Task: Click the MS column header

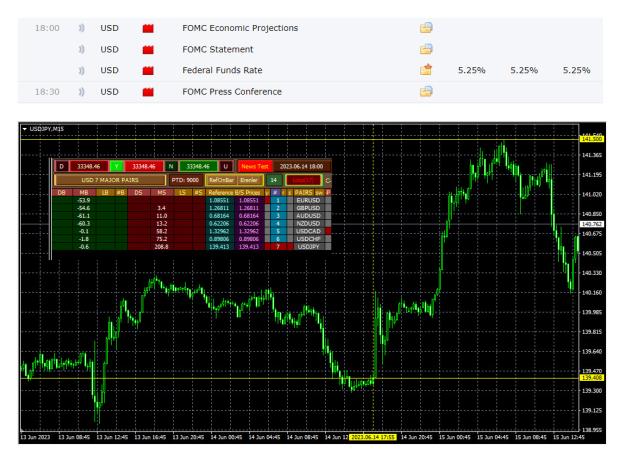Action: (x=161, y=192)
